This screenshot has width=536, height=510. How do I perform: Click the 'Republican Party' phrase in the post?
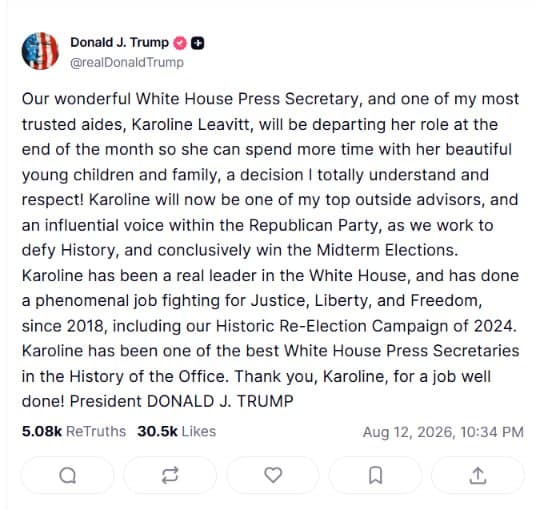pos(313,226)
